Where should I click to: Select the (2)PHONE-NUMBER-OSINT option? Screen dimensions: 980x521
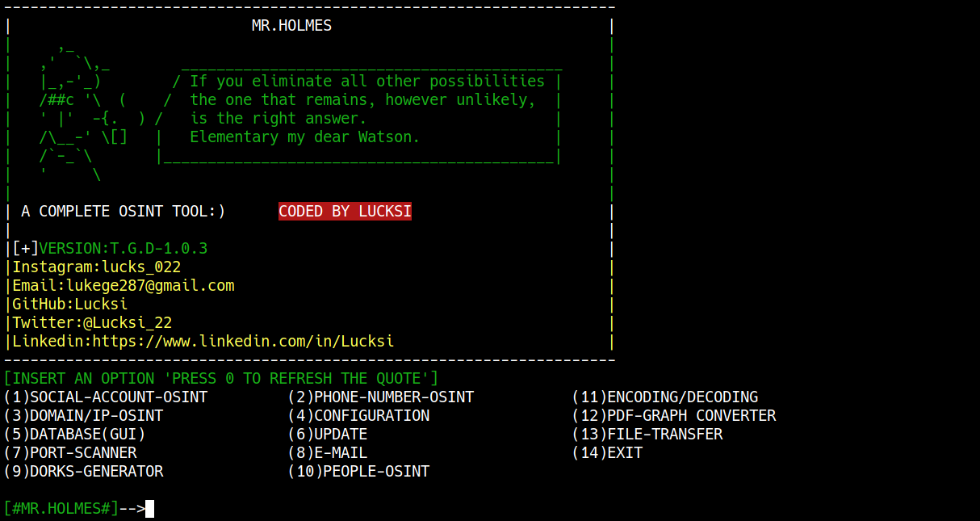tap(381, 397)
